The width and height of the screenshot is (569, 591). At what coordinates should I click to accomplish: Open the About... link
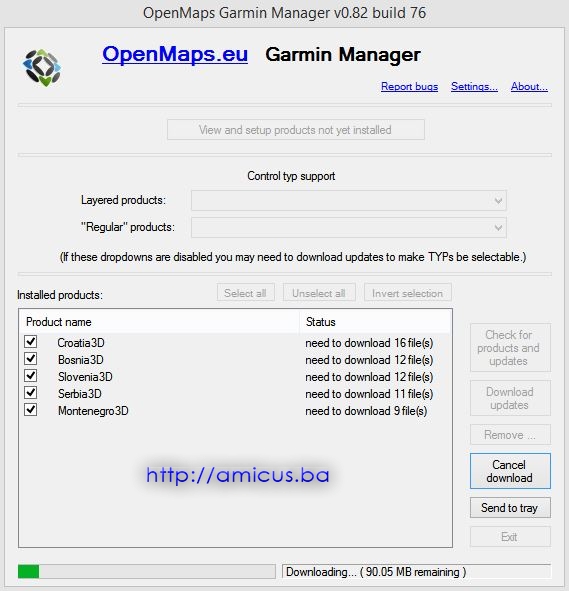[529, 86]
